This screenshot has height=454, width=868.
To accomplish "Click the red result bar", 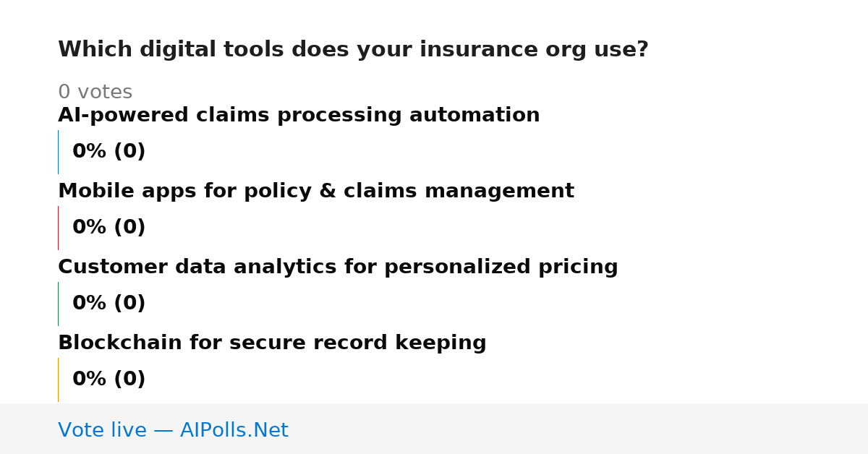I will (x=58, y=228).
